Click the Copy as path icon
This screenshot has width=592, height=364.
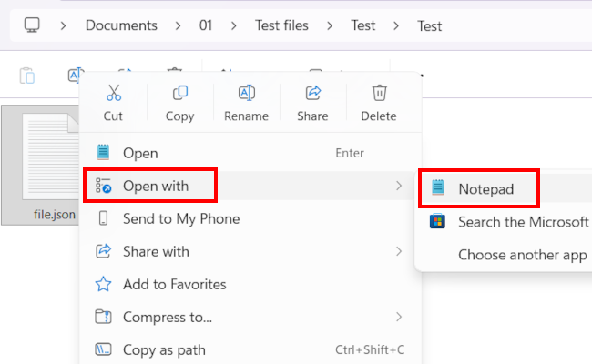(x=103, y=349)
